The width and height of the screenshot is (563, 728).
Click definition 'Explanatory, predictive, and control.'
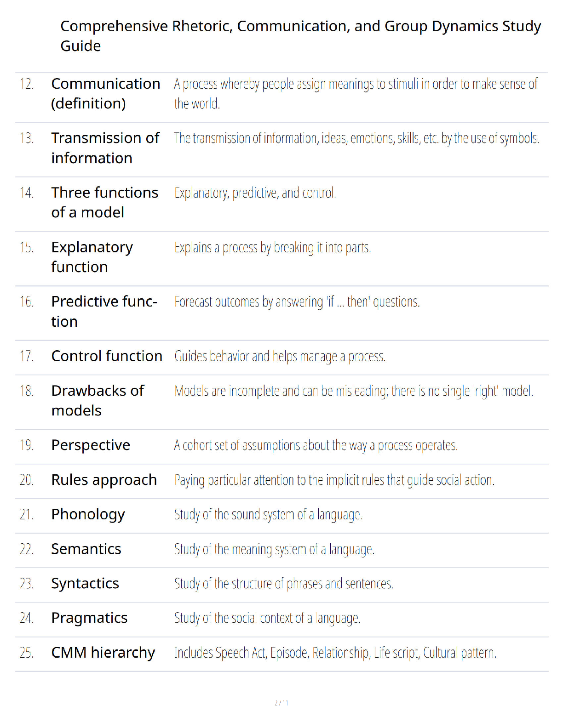(x=255, y=193)
